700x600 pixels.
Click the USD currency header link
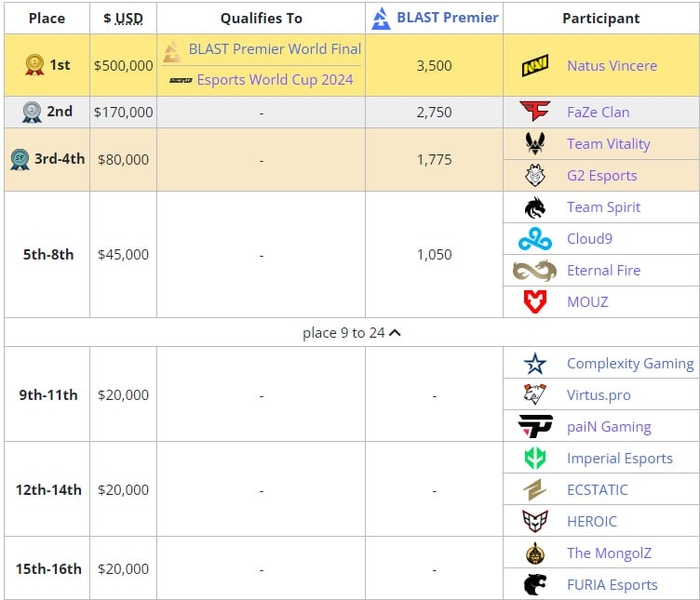click(129, 18)
